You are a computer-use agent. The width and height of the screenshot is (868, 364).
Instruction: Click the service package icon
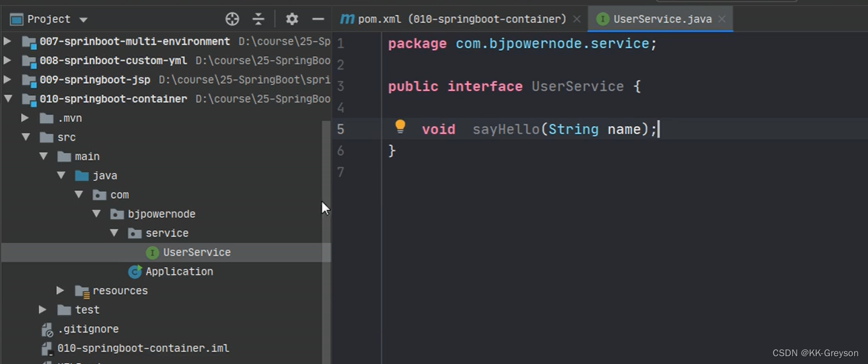pyautogui.click(x=134, y=233)
